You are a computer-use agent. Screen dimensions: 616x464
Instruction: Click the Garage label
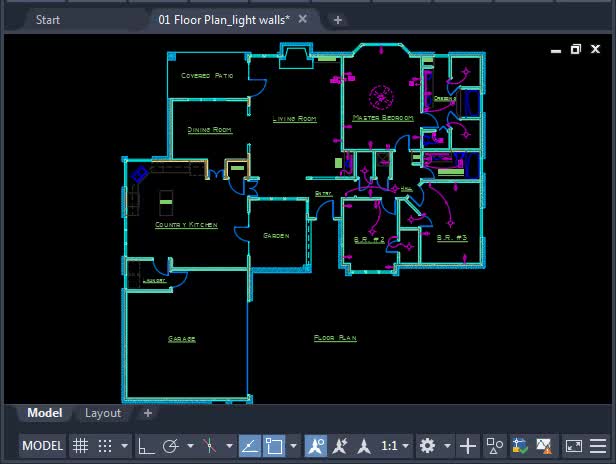coord(182,339)
